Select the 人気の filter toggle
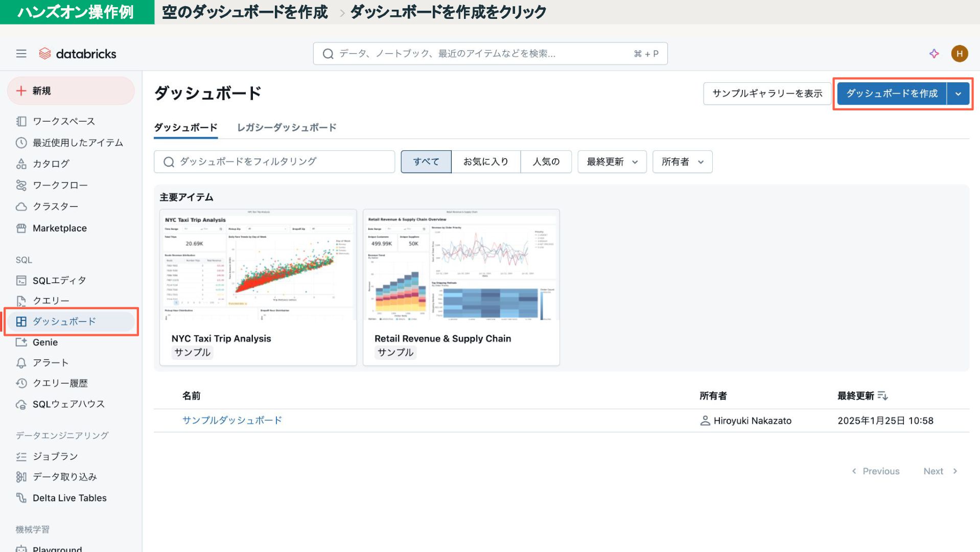Viewport: 980px width, 552px height. click(x=546, y=162)
